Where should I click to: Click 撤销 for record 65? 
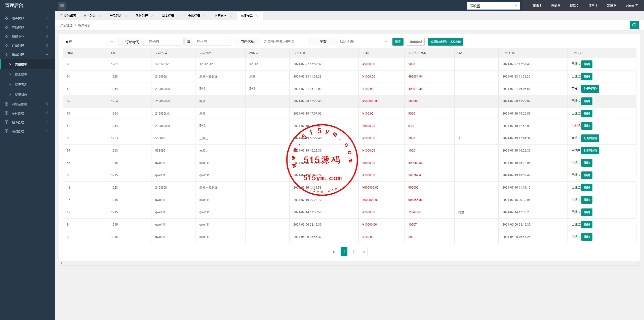(587, 64)
